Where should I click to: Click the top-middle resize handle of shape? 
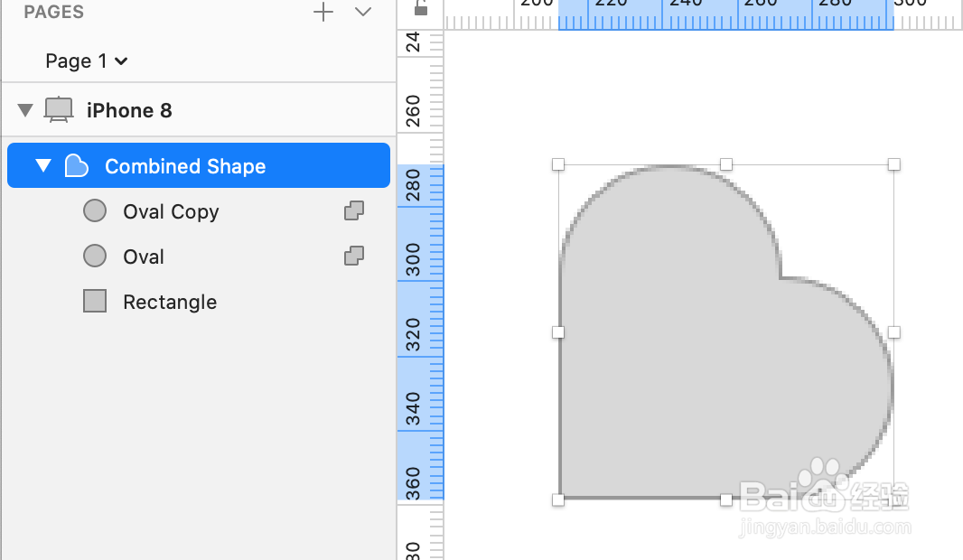coord(726,164)
